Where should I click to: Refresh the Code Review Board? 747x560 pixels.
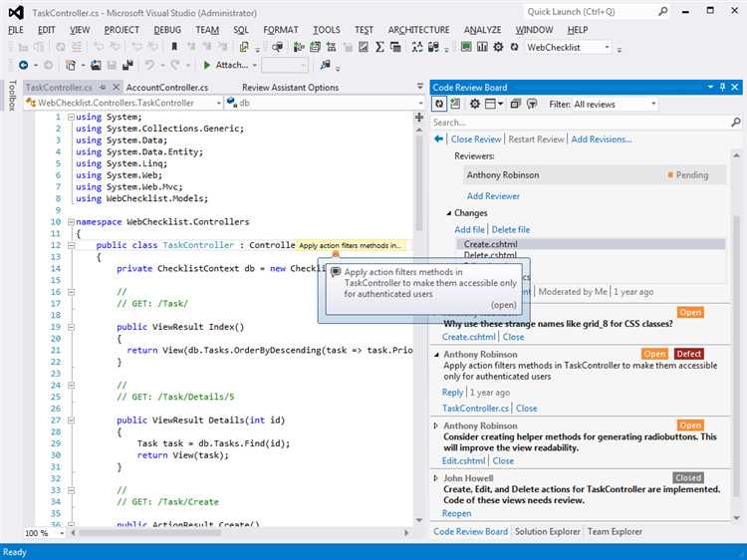pyautogui.click(x=439, y=104)
